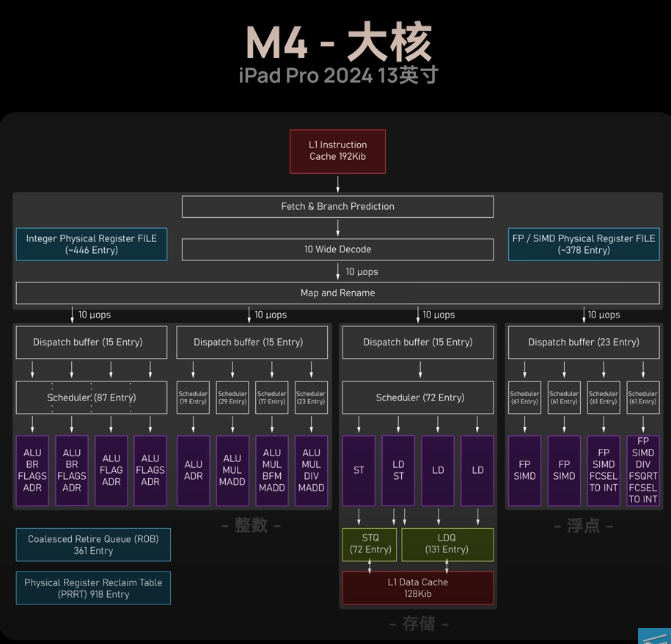Click the ALU MUL BFM MADD unit
The width and height of the screenshot is (671, 644).
pos(272,471)
